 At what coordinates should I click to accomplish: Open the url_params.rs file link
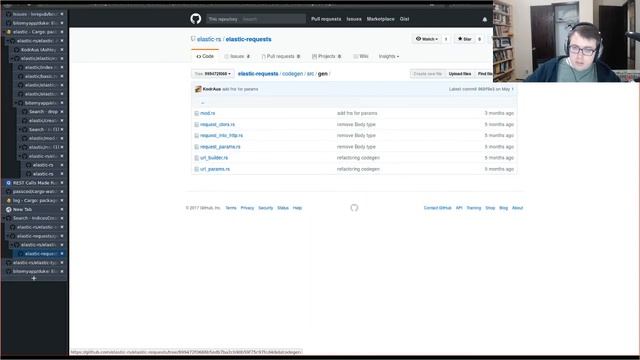[215, 169]
